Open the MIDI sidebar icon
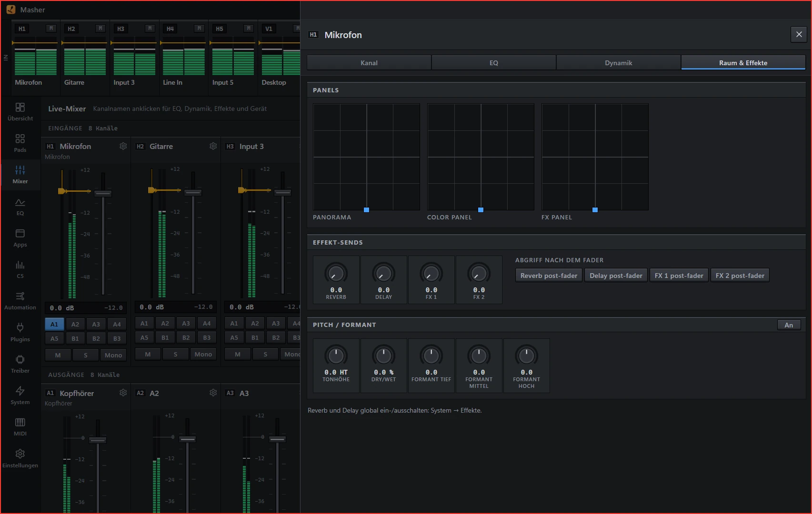812x514 pixels. tap(20, 427)
